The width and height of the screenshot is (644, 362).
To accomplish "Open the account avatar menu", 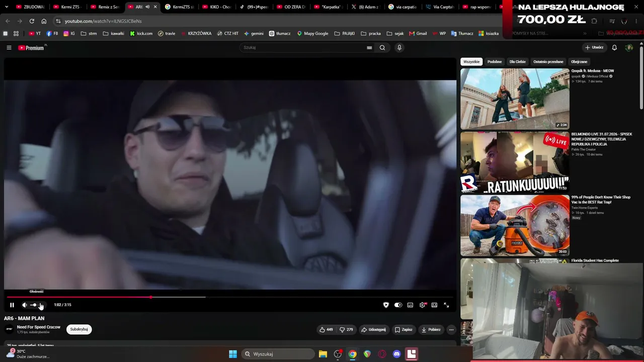I will [629, 48].
